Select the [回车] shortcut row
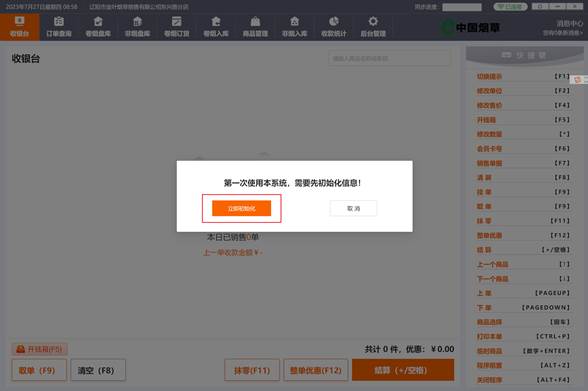Viewport: 588px width, 391px height. [x=523, y=322]
